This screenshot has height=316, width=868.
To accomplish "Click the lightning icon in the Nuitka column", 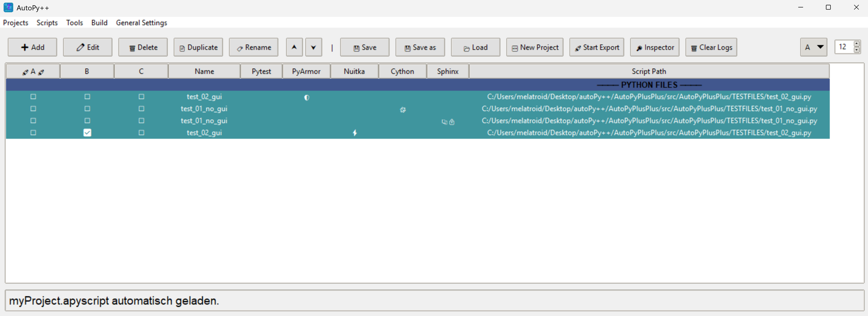I will pos(355,133).
